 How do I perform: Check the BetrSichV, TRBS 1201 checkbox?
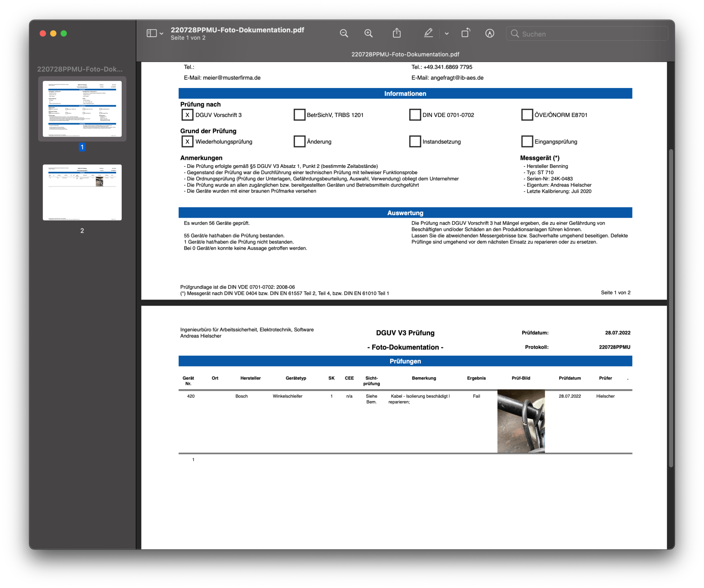[x=299, y=115]
